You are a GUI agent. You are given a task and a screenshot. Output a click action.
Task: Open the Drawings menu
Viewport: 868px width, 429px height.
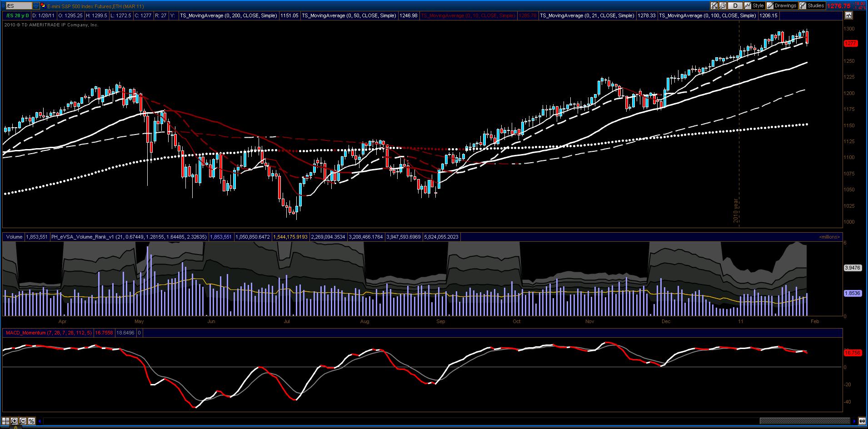[x=782, y=6]
